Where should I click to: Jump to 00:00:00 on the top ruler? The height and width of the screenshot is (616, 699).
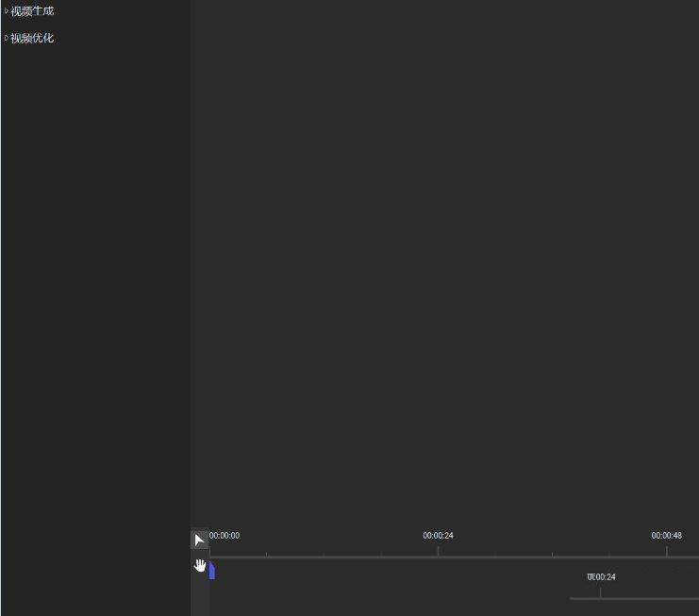[x=225, y=536]
